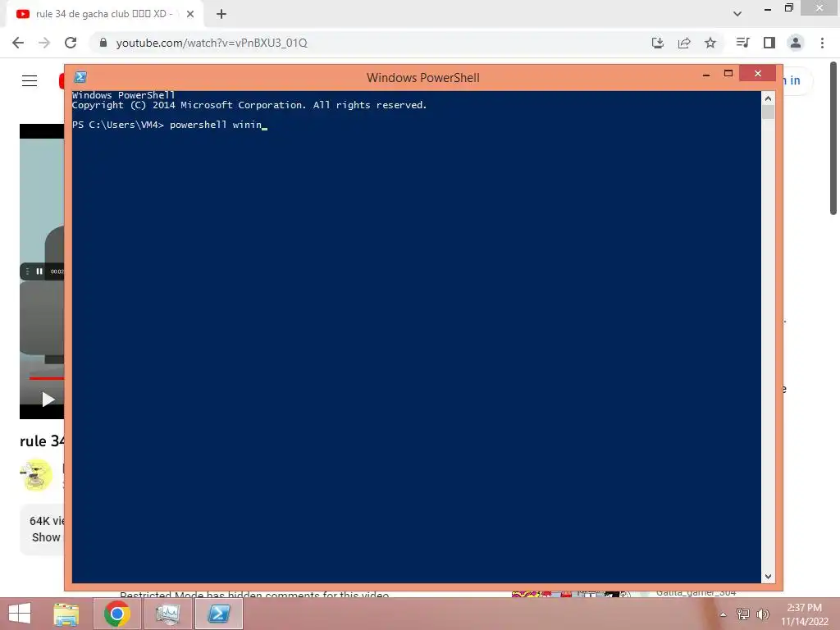Open Chrome profile avatar
This screenshot has width=840, height=630.
796,43
